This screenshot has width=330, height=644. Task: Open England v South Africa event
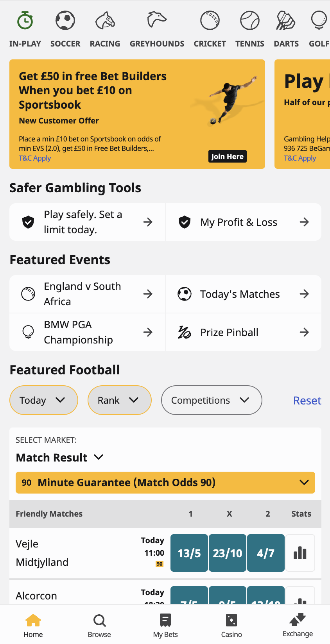(x=87, y=294)
